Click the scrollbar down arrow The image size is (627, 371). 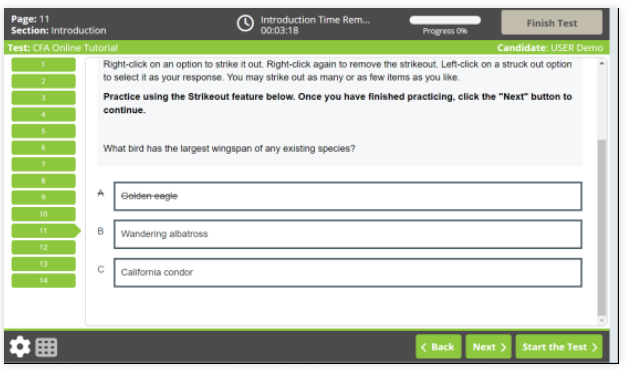(x=602, y=320)
